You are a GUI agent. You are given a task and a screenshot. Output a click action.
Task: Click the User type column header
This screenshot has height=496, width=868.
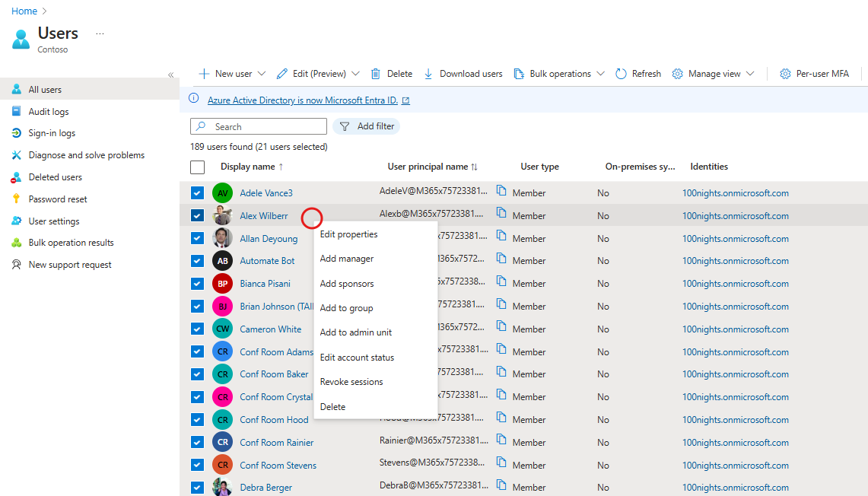[x=539, y=167]
